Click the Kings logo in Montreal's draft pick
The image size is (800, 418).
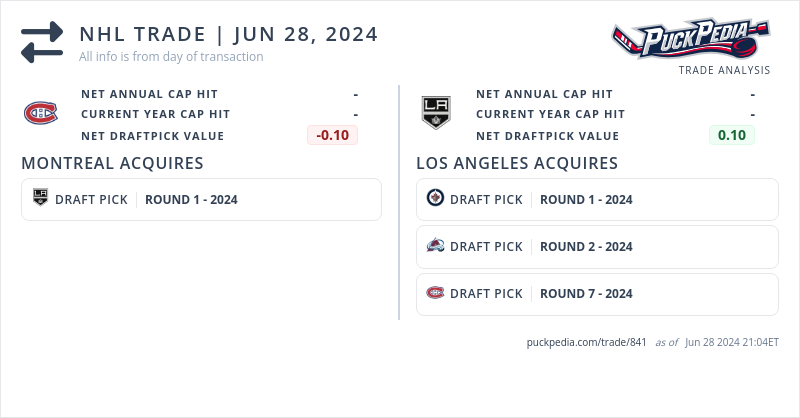pyautogui.click(x=41, y=199)
